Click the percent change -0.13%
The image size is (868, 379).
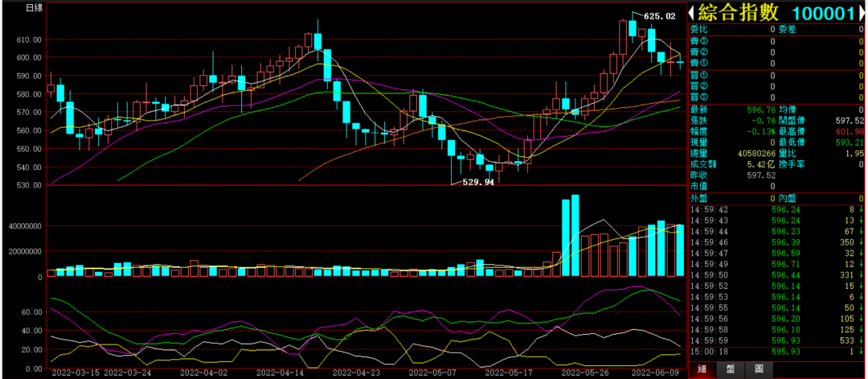click(x=761, y=131)
